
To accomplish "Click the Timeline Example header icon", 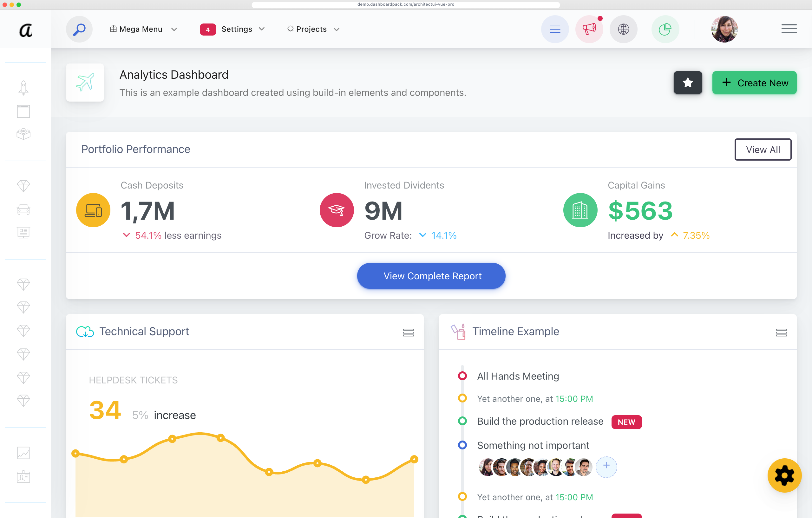I will 458,332.
